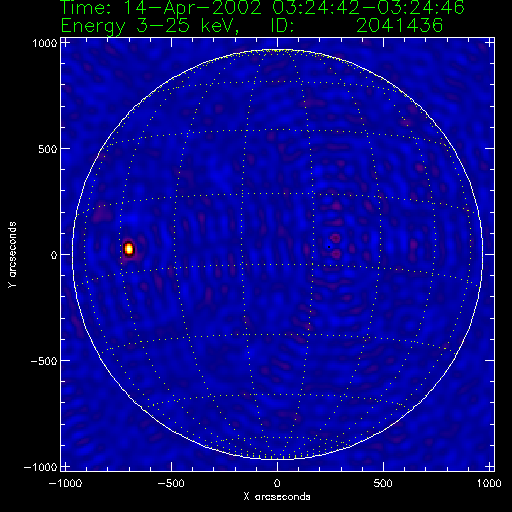The image size is (512, 512).
Task: Click the Time header text at the top
Action: [x=263, y=7]
